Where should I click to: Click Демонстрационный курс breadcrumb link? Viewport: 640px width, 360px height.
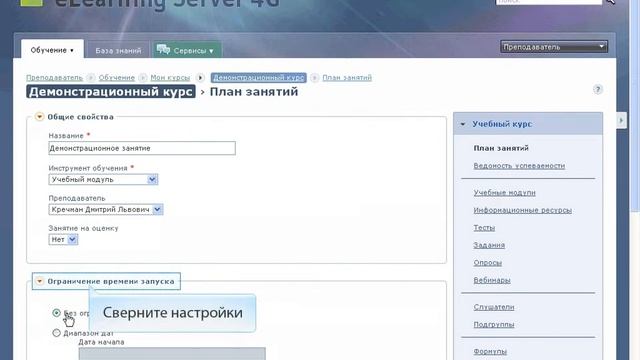tap(259, 78)
